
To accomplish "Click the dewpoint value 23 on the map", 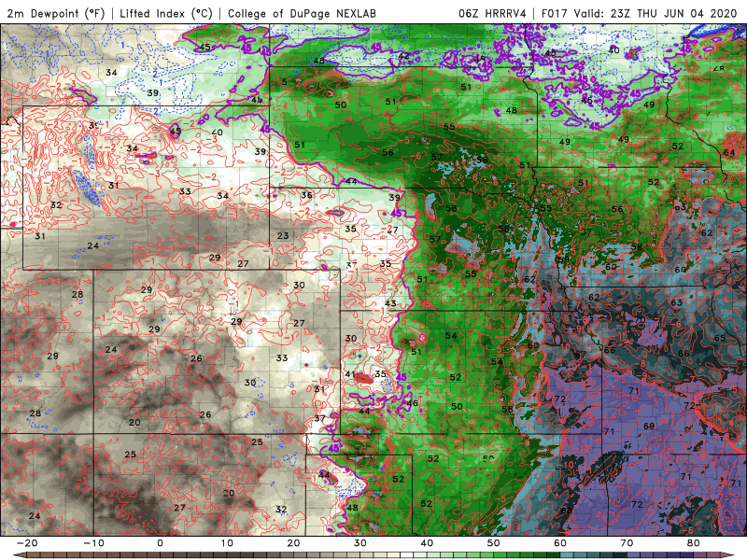I will [x=283, y=235].
